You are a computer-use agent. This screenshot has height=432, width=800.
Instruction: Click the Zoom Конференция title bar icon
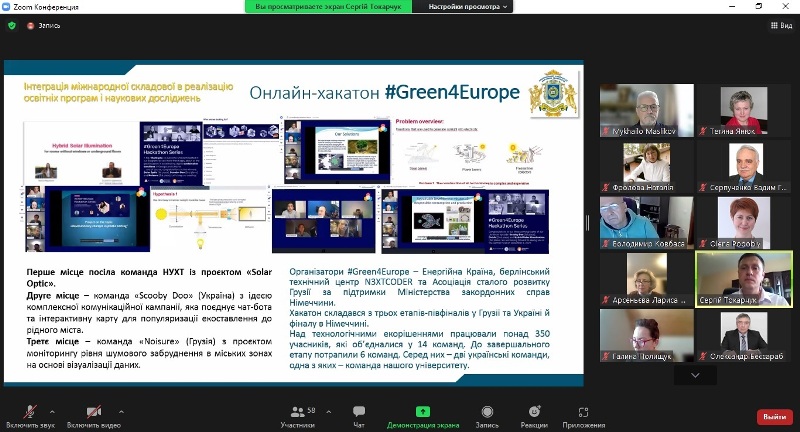coord(6,7)
